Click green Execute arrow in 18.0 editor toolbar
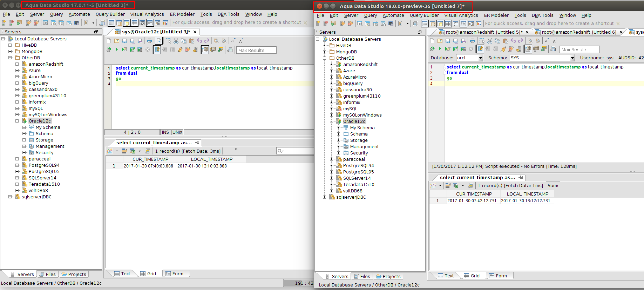Viewport: 644px width, 290px height. (x=440, y=49)
